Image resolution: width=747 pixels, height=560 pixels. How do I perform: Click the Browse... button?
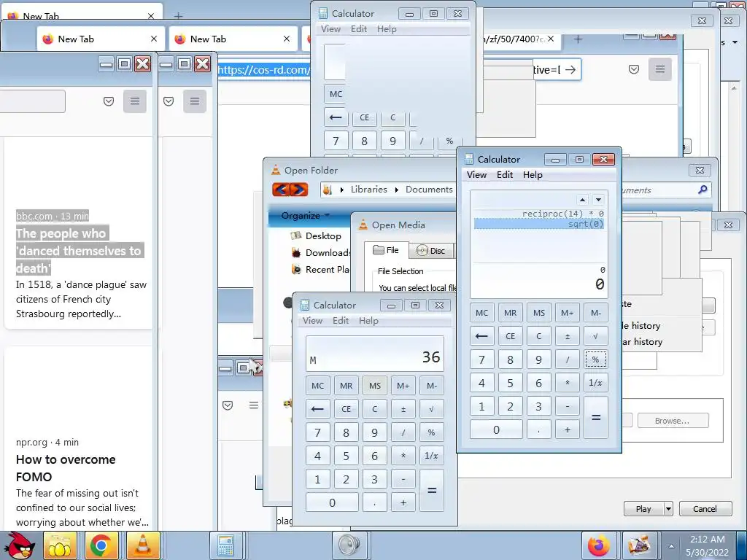point(672,421)
